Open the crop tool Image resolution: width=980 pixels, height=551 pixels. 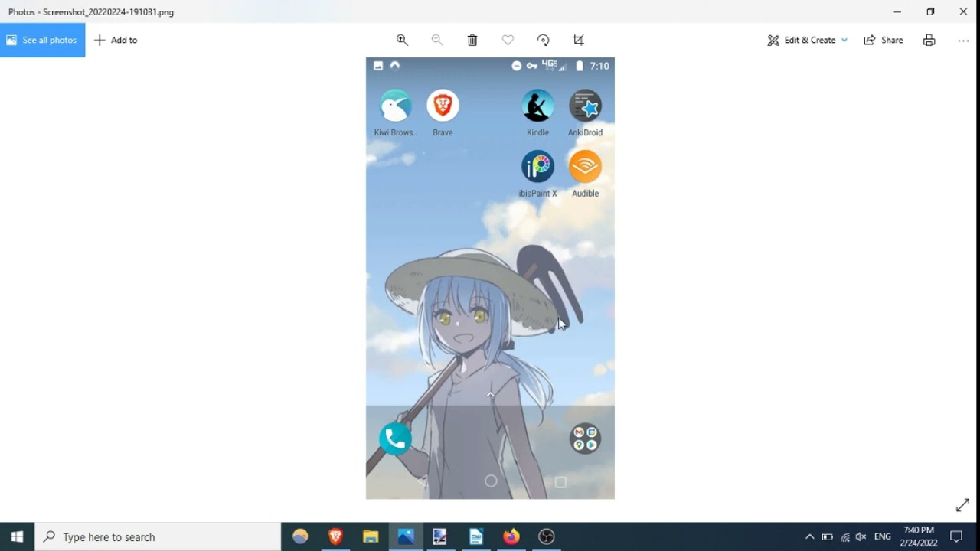coord(578,40)
